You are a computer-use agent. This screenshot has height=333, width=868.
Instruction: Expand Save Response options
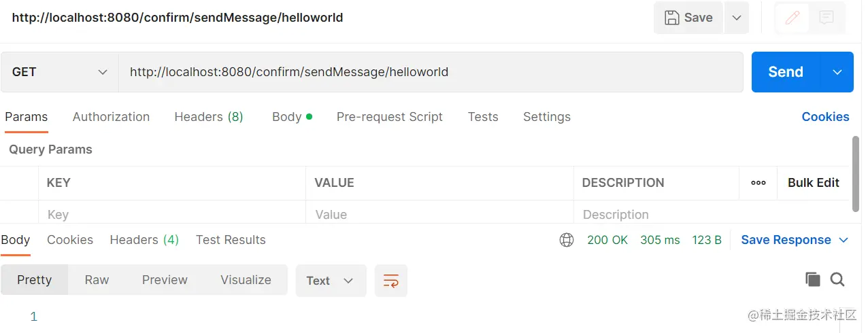coord(844,240)
